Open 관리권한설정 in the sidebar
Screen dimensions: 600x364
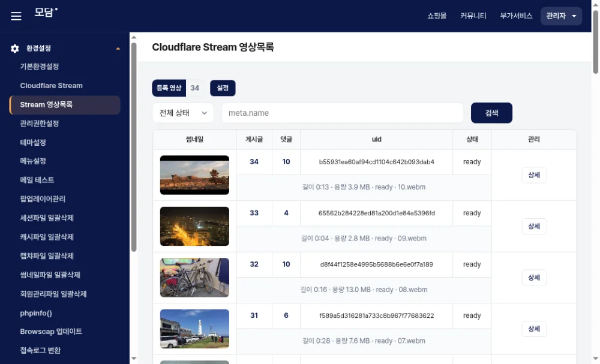click(40, 124)
